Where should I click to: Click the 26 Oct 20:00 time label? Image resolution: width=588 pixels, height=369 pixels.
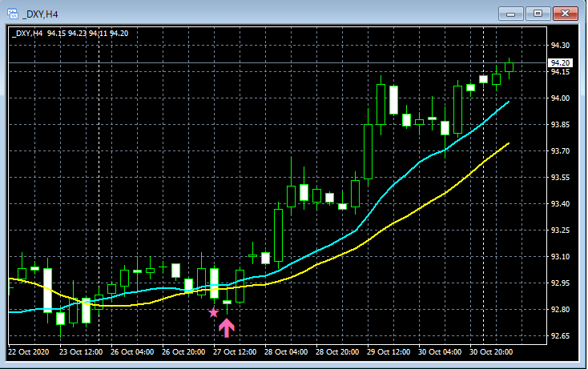tap(183, 352)
